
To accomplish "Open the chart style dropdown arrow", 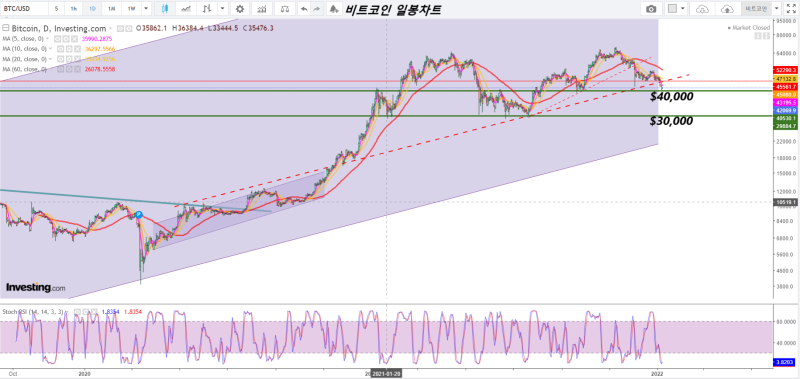I will 221,9.
